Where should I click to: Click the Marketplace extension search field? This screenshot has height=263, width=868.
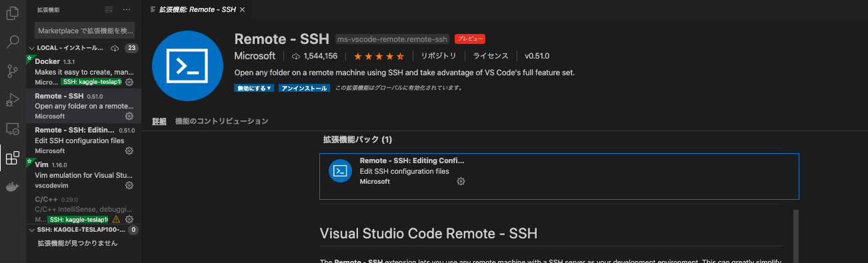click(x=85, y=31)
